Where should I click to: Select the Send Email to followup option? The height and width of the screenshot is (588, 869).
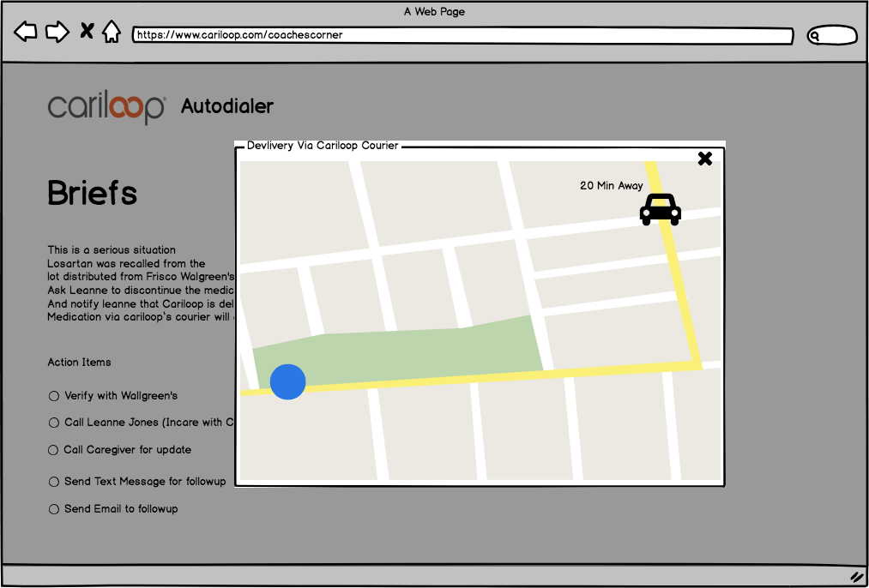(54, 509)
